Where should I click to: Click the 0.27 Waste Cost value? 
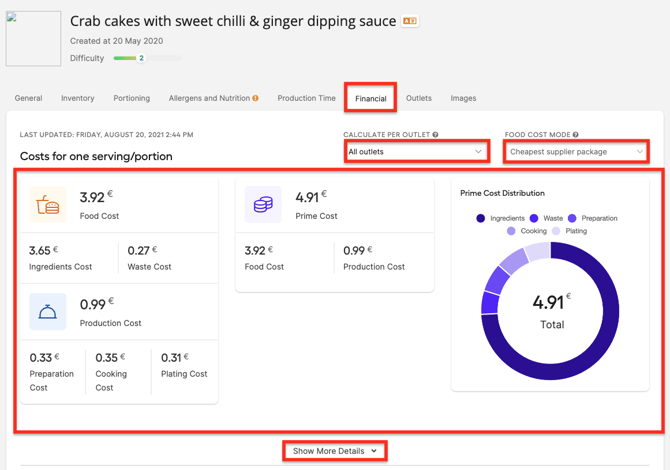pos(142,250)
